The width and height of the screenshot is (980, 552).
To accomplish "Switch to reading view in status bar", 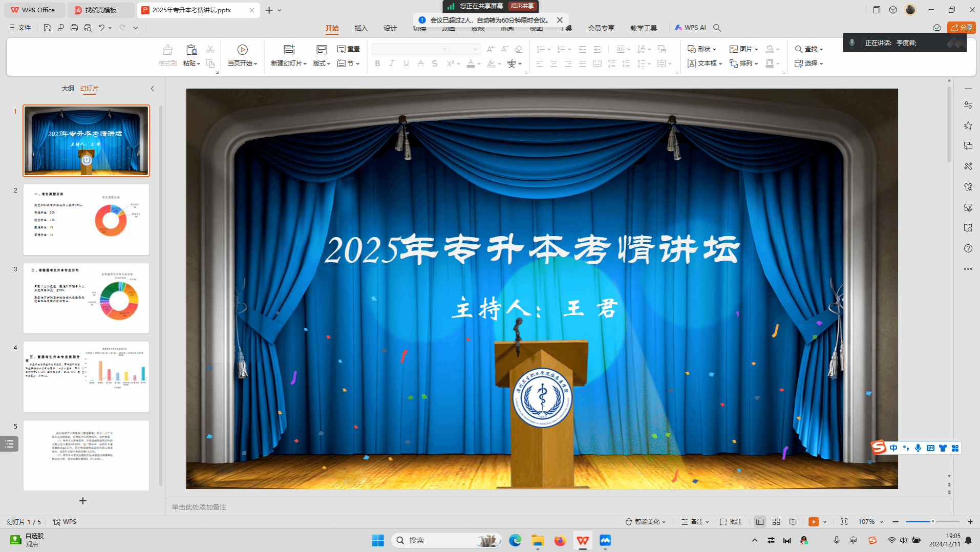I will [x=793, y=522].
